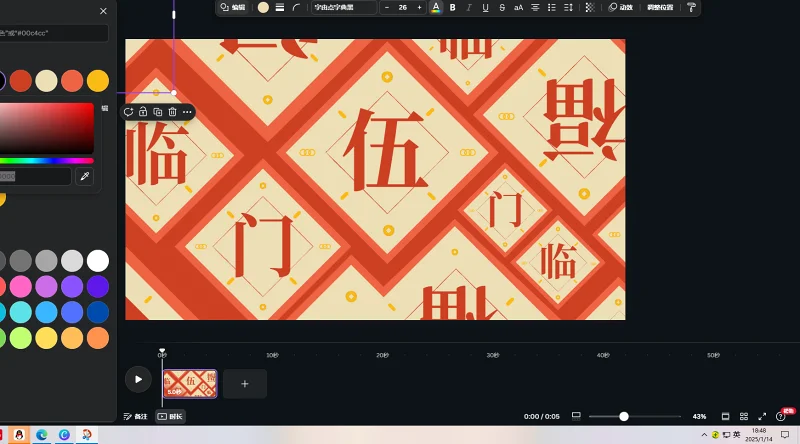Select the pink default color swatch

click(x=21, y=286)
